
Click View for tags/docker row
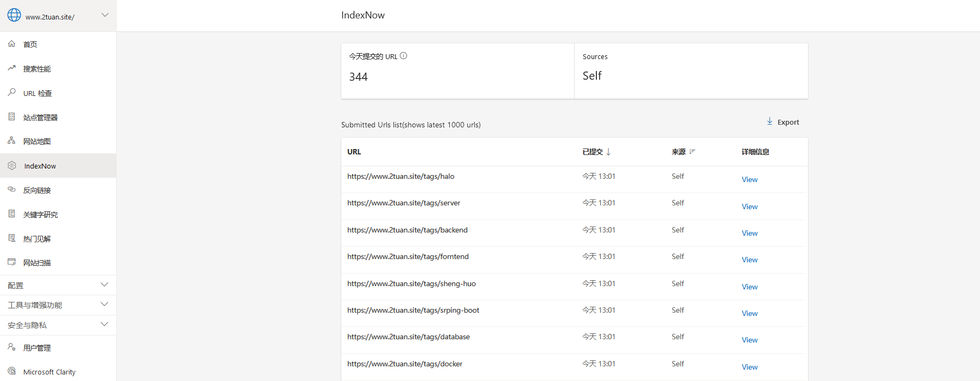pyautogui.click(x=749, y=367)
